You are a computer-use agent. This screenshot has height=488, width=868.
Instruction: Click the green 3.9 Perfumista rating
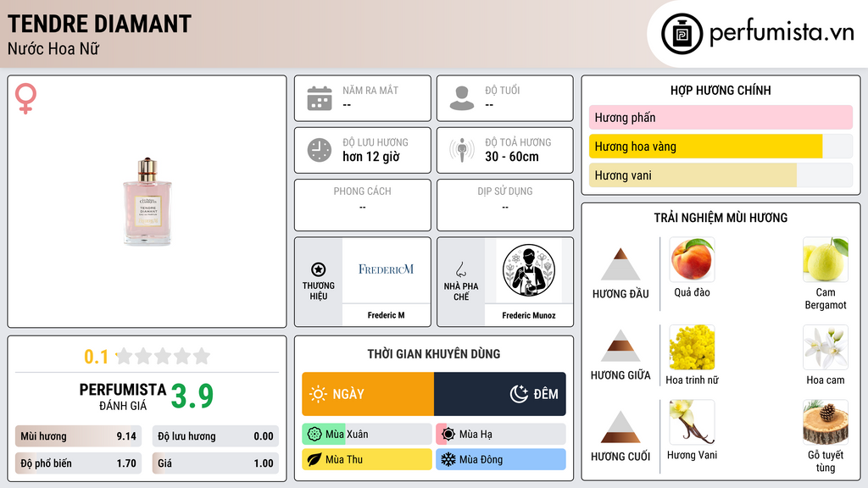point(192,396)
